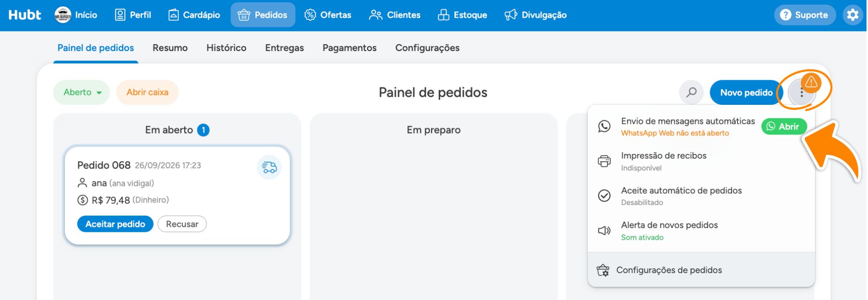Click the search magnifier icon
The height and width of the screenshot is (300, 868).
[x=692, y=92]
